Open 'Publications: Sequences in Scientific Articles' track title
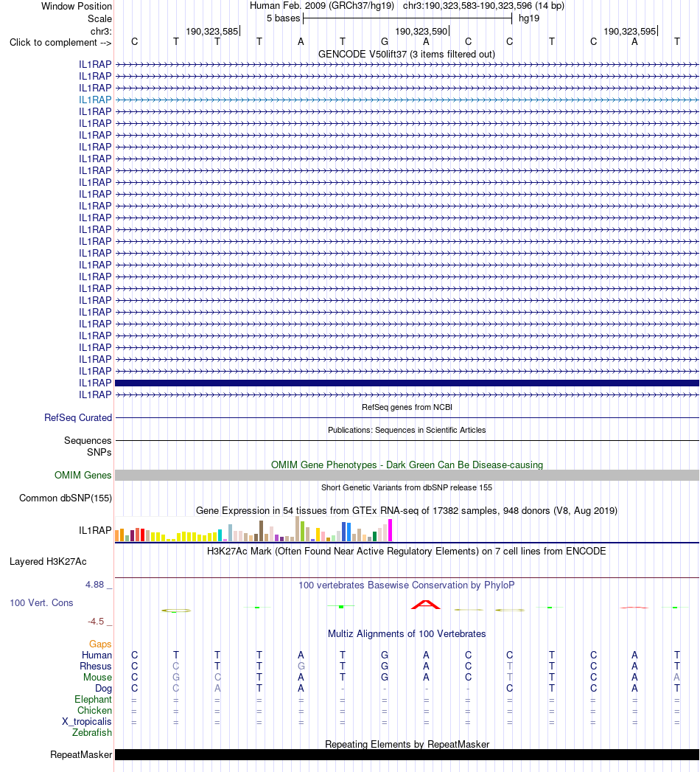The image size is (700, 772). pos(407,431)
